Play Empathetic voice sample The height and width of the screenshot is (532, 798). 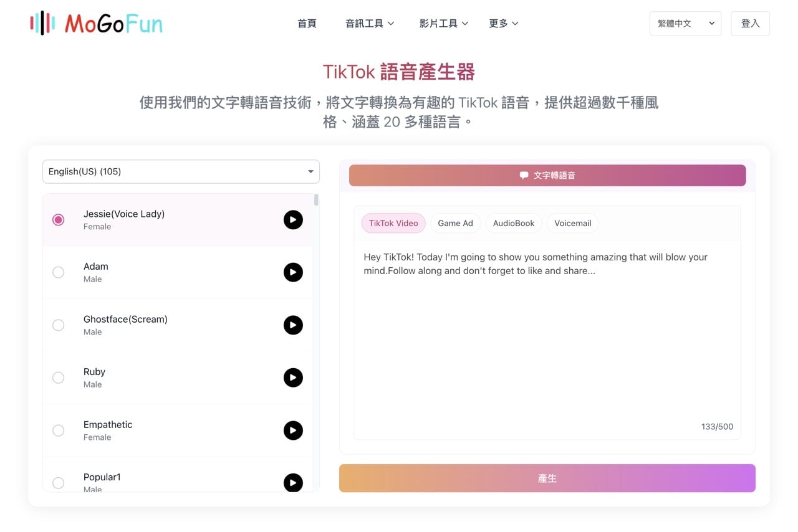[293, 430]
